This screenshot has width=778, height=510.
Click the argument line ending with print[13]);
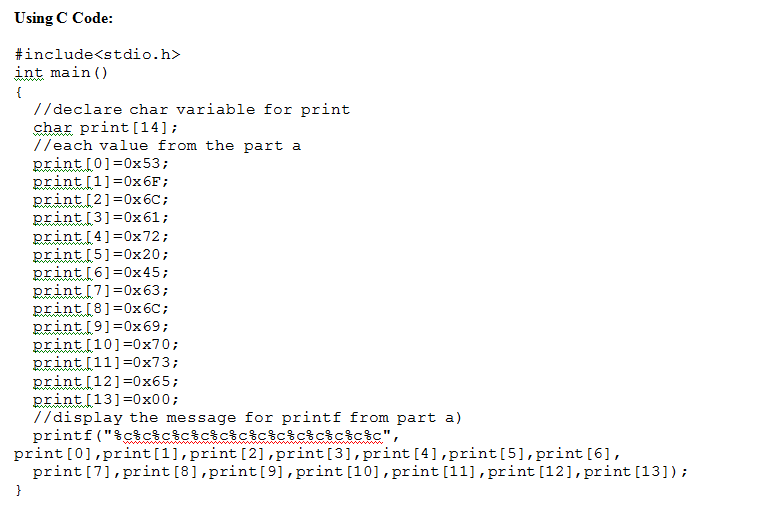(x=360, y=472)
